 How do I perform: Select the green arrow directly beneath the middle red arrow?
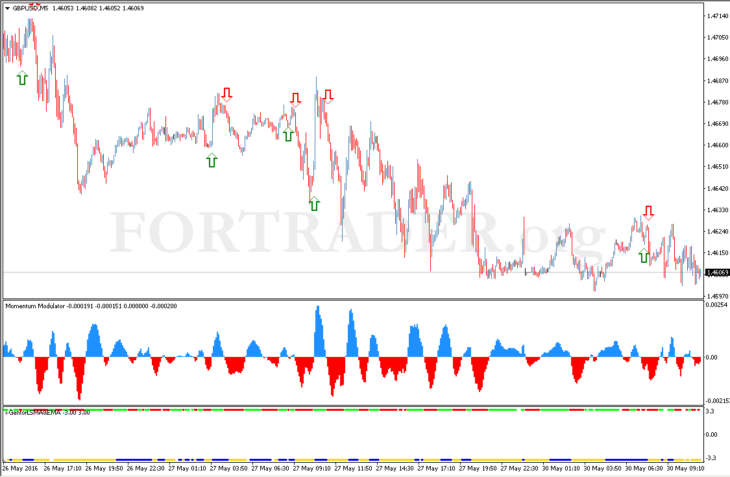(x=288, y=134)
